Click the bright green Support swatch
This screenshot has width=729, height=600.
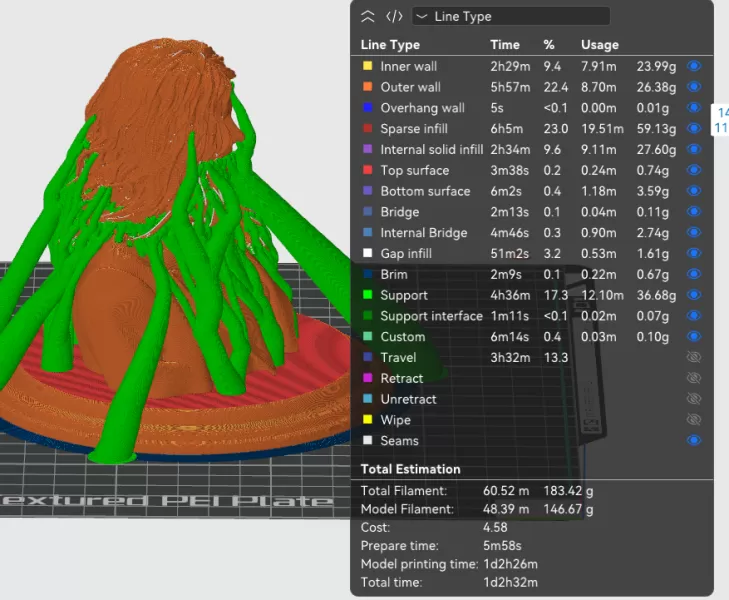tap(367, 295)
